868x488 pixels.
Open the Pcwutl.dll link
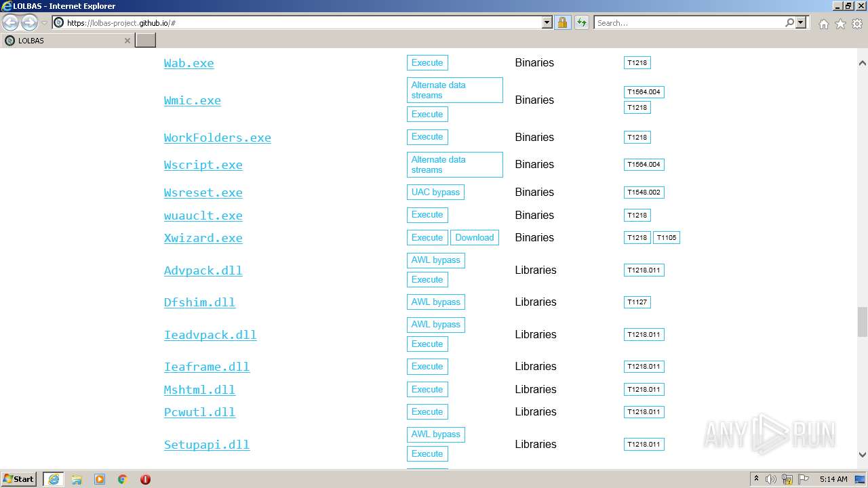[x=199, y=412]
